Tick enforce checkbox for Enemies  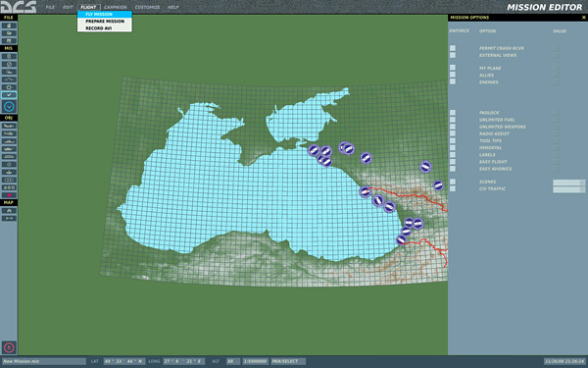click(x=453, y=81)
